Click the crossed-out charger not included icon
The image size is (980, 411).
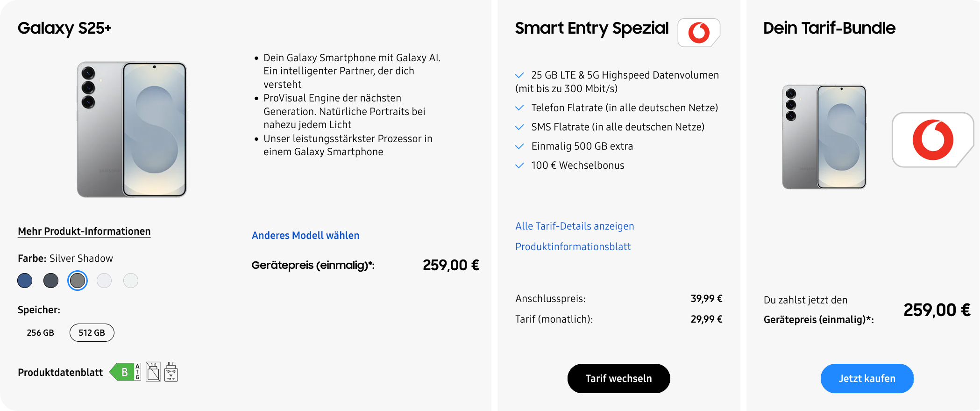[x=153, y=372]
